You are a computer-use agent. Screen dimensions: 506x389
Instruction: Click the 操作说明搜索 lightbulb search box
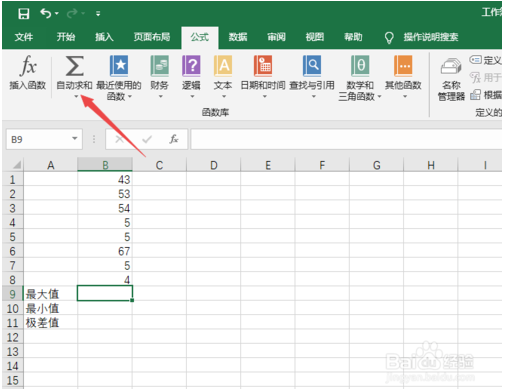[x=422, y=37]
